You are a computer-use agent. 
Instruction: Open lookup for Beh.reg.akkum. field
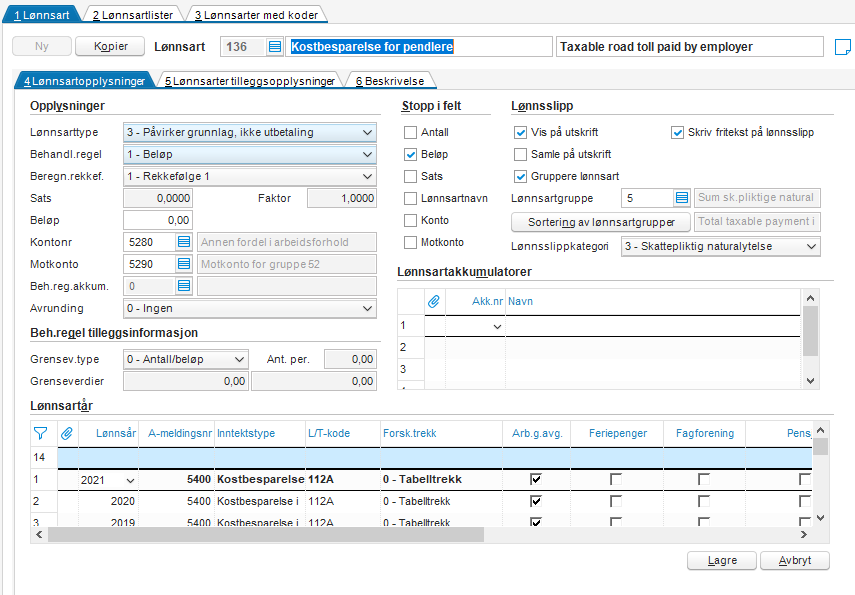tap(184, 286)
